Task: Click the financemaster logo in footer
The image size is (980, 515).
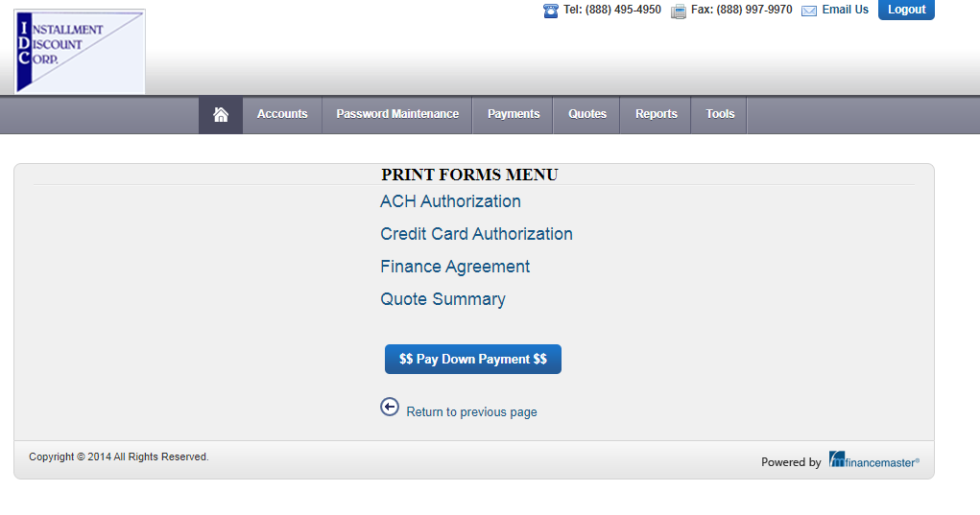Action: (x=874, y=460)
